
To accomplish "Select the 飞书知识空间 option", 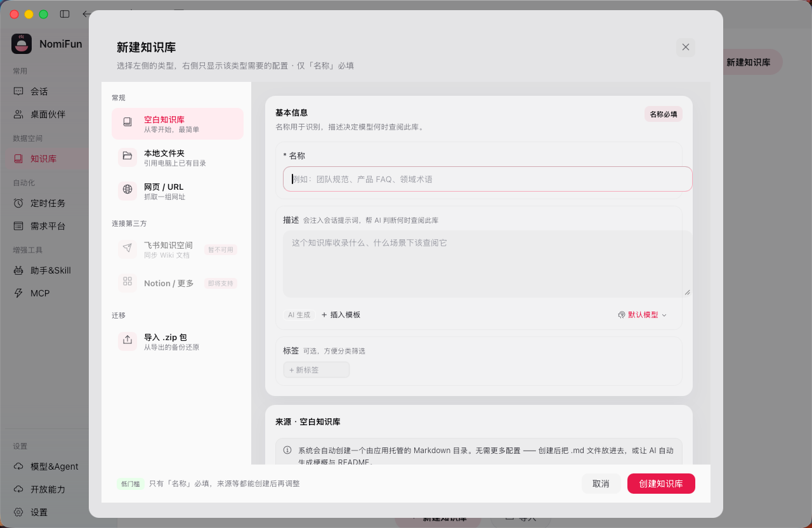I will 178,250.
